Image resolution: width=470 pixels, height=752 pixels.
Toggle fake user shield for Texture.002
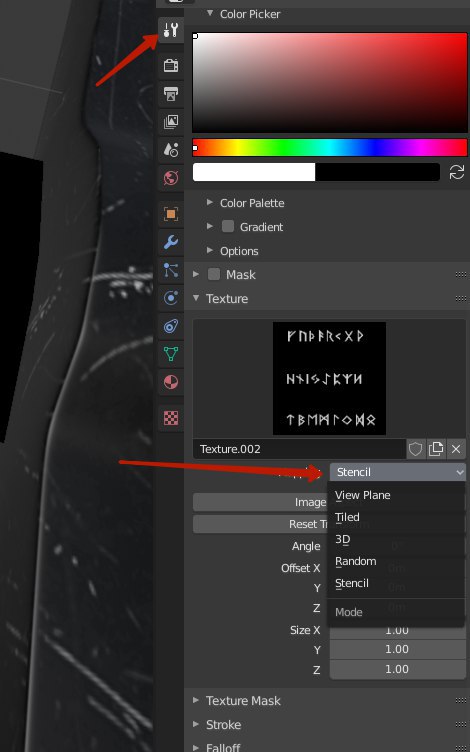click(415, 449)
